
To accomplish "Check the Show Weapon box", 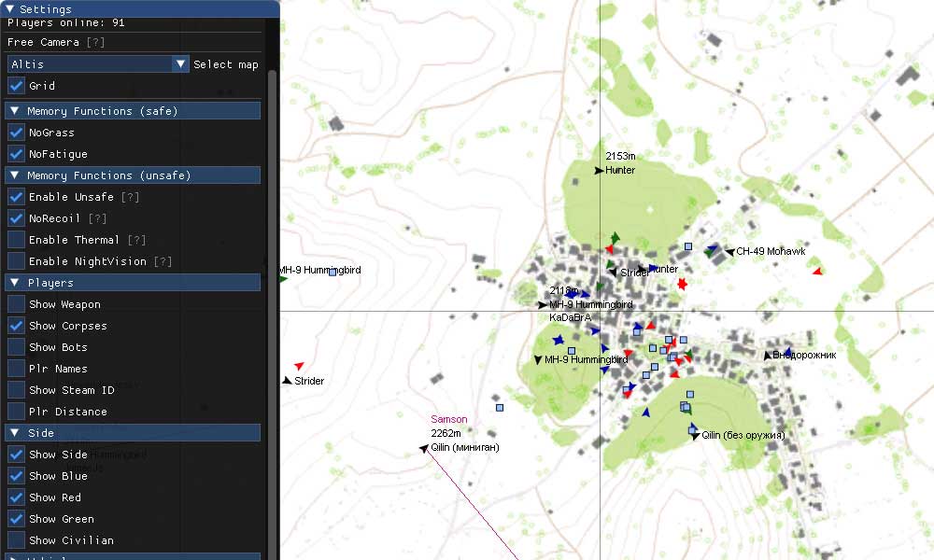I will click(x=16, y=304).
